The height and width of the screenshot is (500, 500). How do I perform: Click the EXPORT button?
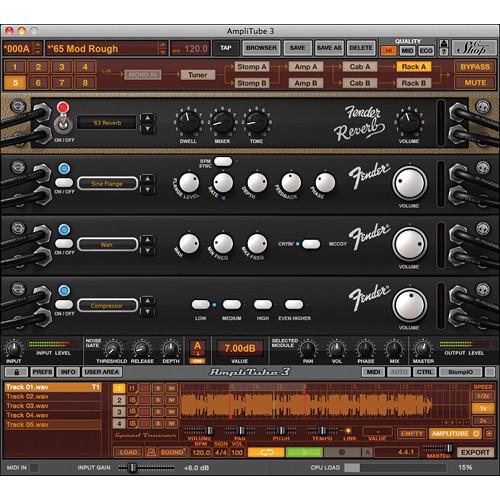point(475,452)
